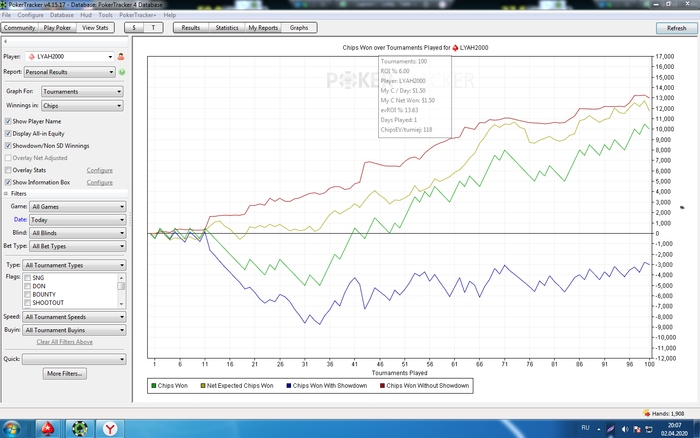This screenshot has width=700, height=438.
Task: Check the DON flag checkbox
Action: coord(28,286)
